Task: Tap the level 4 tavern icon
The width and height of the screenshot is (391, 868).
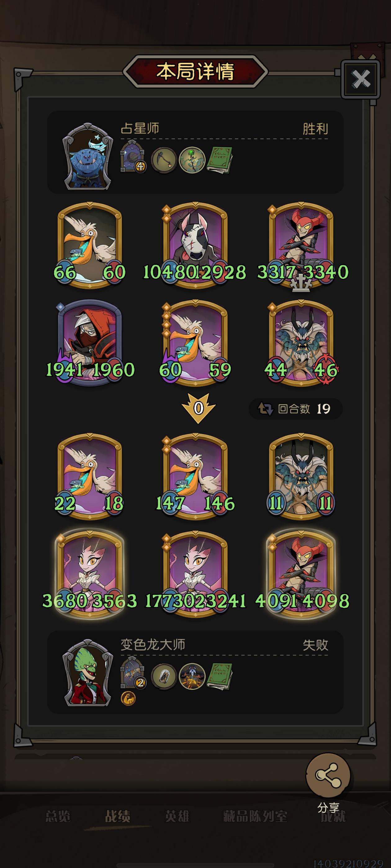Action: point(133,157)
